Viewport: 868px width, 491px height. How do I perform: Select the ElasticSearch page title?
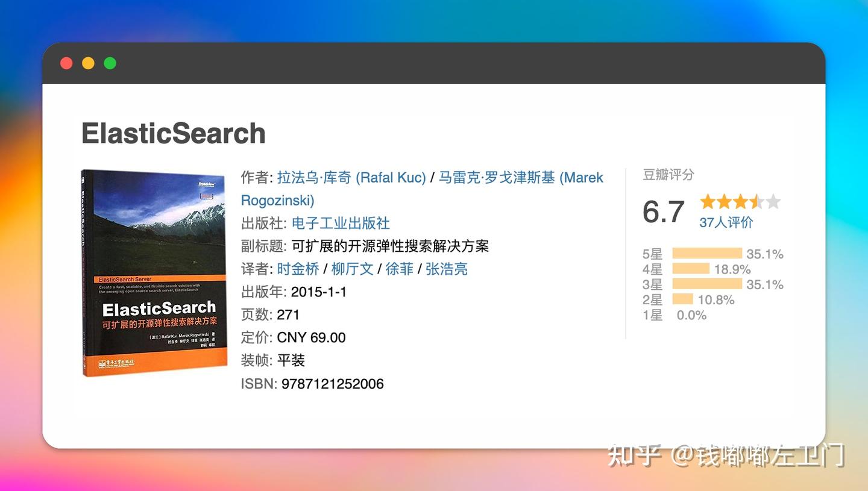173,133
